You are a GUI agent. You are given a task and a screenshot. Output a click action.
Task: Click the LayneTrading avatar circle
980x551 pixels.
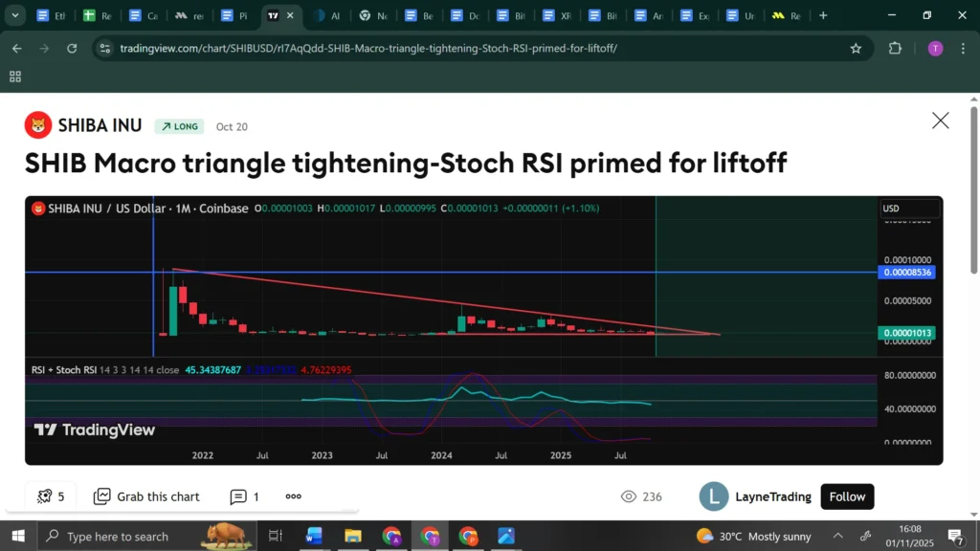(713, 496)
